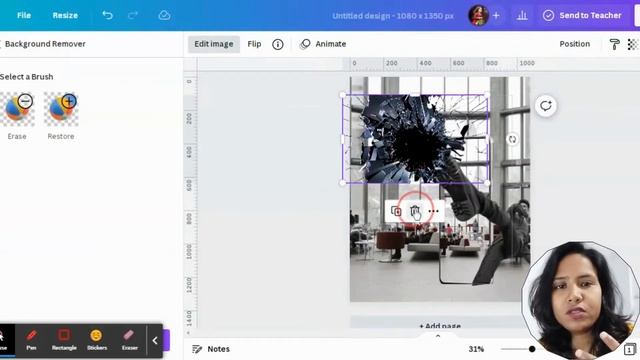Adjust the zoom slider handle
Image resolution: width=640 pixels, height=360 pixels.
pyautogui.click(x=532, y=349)
